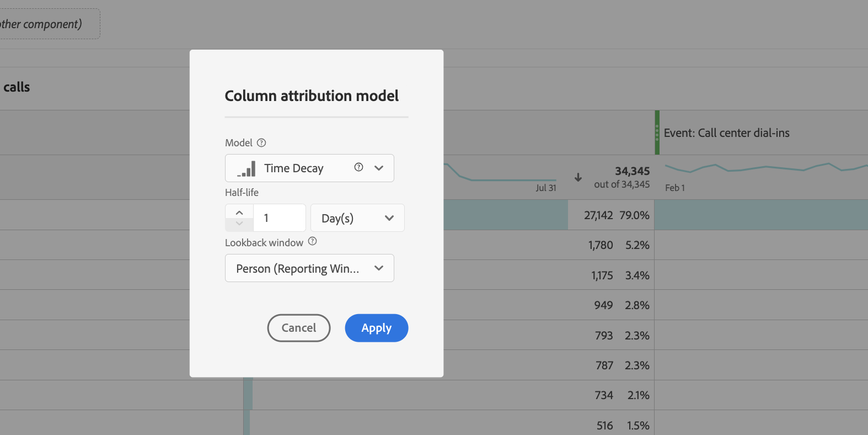Click the help icon beside Lookback window

click(x=312, y=241)
